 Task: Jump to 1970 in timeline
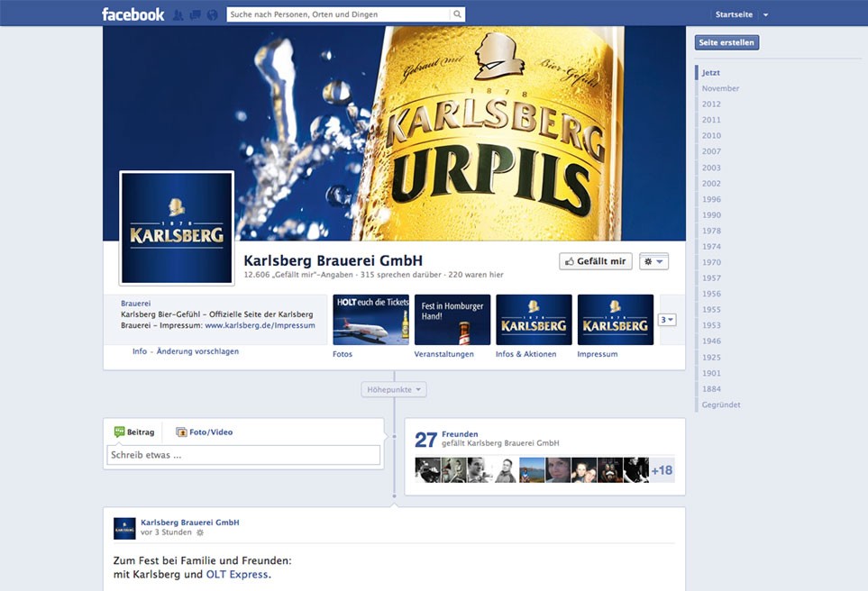click(x=711, y=262)
